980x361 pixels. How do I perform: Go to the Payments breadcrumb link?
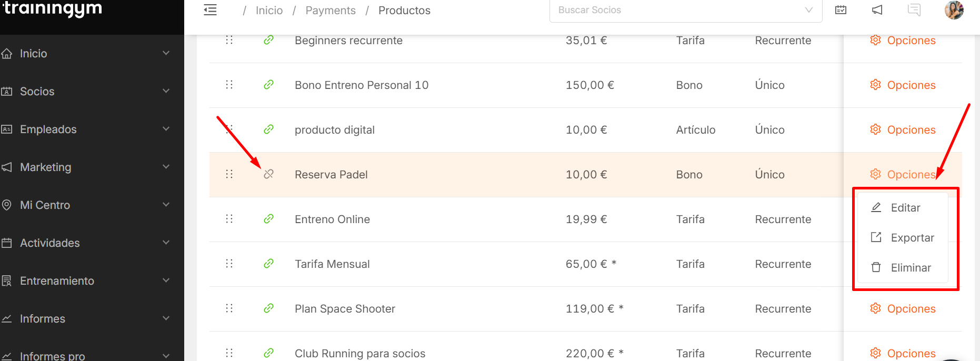[x=331, y=11]
